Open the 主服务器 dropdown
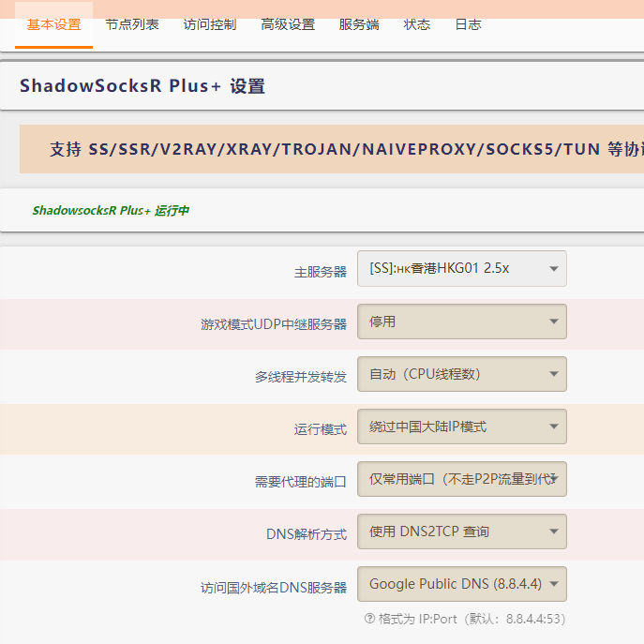644x644 pixels. tap(462, 269)
